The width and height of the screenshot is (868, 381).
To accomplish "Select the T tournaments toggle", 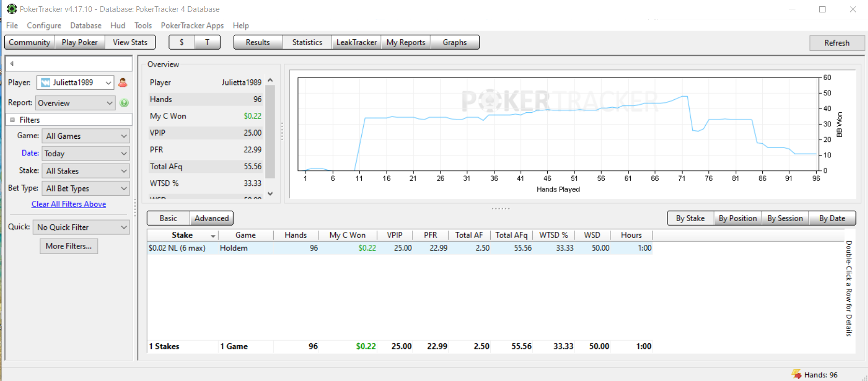I will (x=207, y=42).
